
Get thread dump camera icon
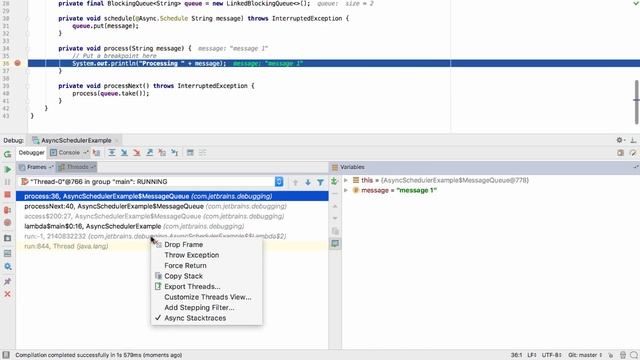(7, 238)
